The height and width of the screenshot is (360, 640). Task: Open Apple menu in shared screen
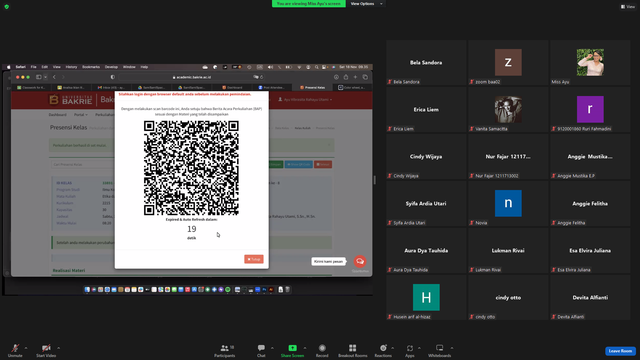(9, 67)
